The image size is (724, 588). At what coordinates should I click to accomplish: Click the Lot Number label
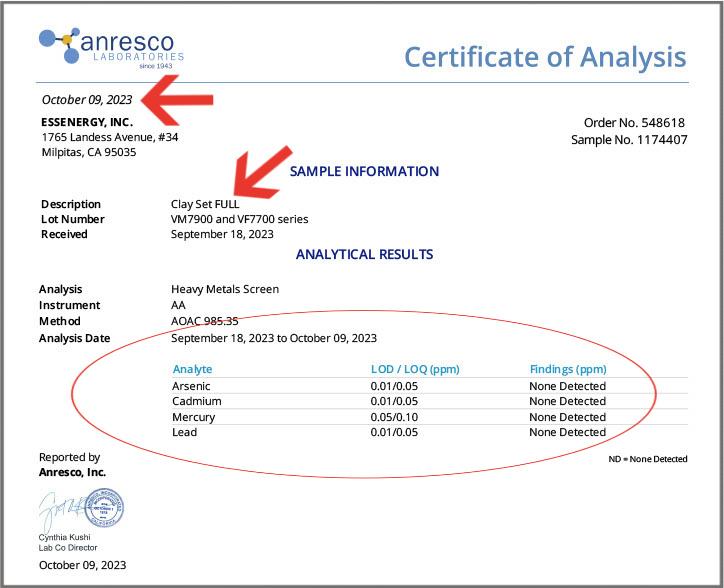coord(72,219)
